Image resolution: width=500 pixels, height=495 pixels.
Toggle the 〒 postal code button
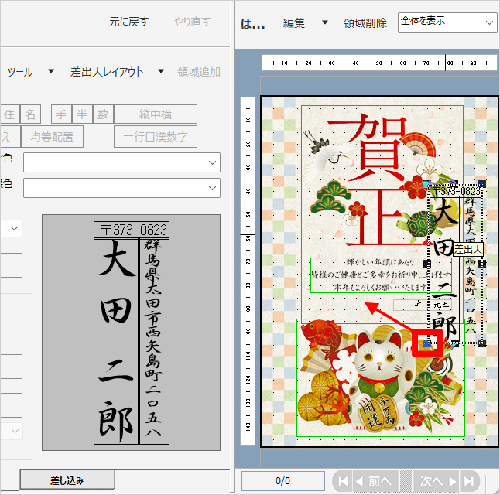click(x=61, y=114)
